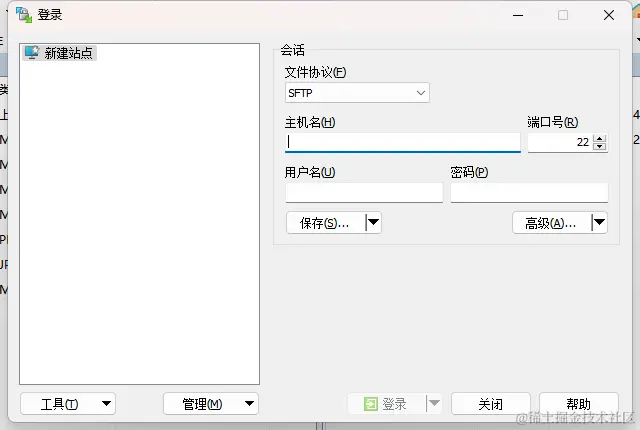The height and width of the screenshot is (430, 640).
Task: Increase port number with up arrow
Action: pyautogui.click(x=600, y=139)
